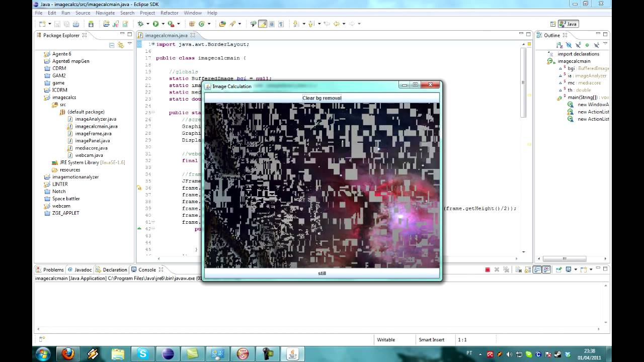Select the JRE System Library node

[89, 162]
